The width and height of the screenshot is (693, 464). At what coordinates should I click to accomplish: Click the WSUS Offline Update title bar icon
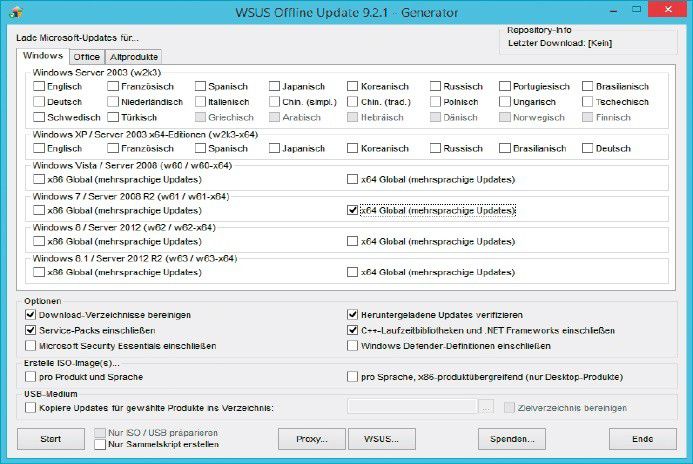(16, 12)
